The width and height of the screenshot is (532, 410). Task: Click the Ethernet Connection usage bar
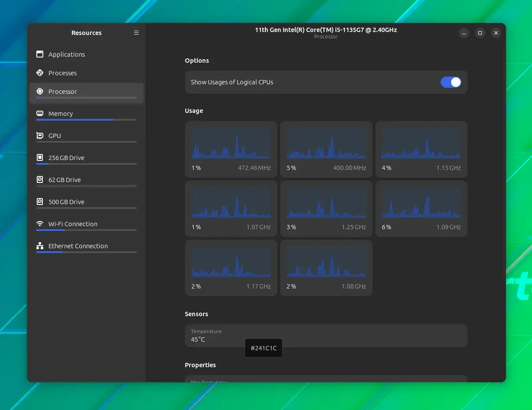(x=87, y=252)
